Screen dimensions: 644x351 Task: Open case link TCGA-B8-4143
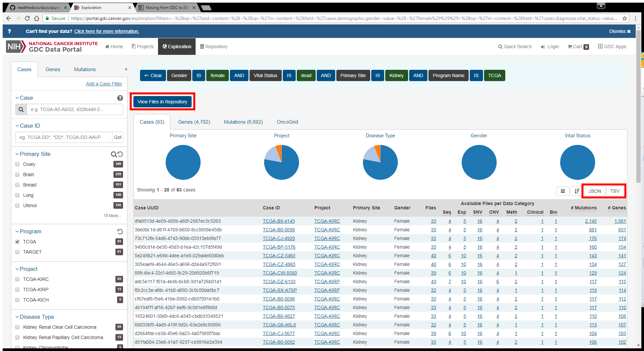coord(279,221)
